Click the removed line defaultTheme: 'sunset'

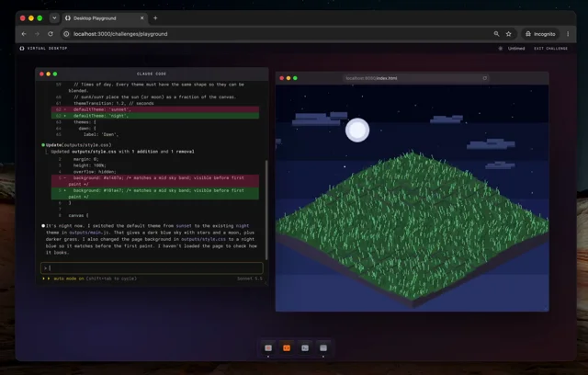155,109
